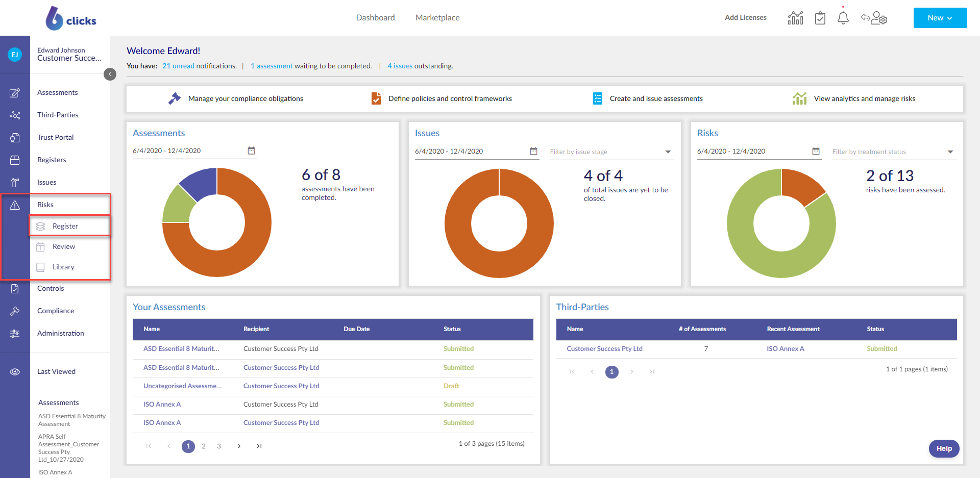The image size is (980, 478).
Task: Open the Registers menu item
Action: (52, 160)
